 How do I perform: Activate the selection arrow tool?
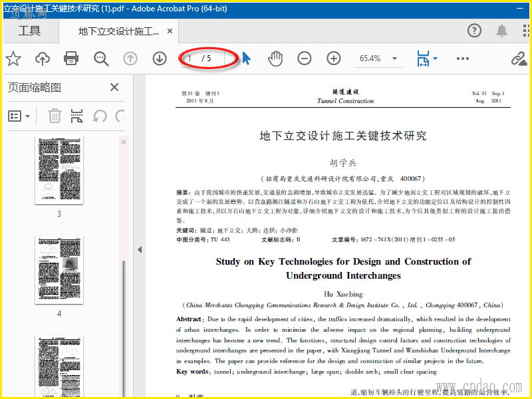(x=247, y=59)
